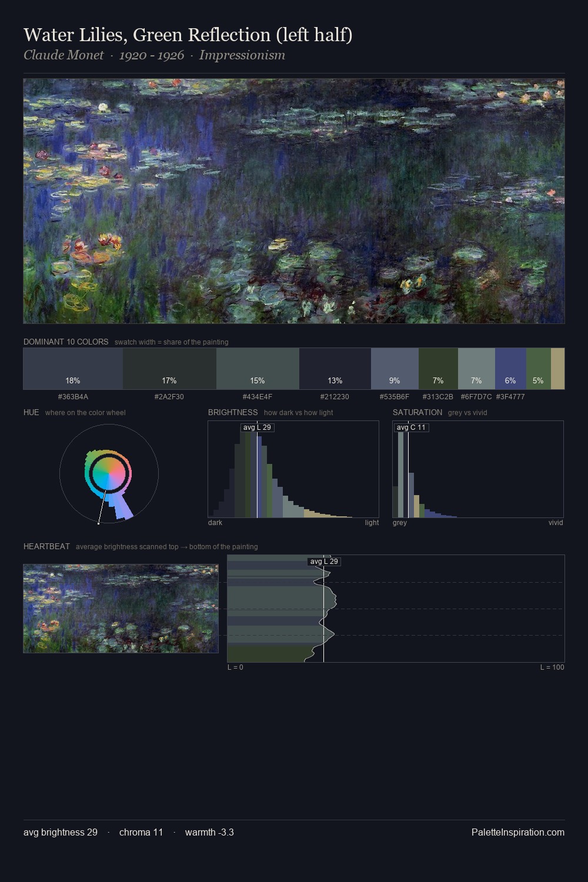588x882 pixels.
Task: Click the hex code '#212230'
Action: pos(335,397)
